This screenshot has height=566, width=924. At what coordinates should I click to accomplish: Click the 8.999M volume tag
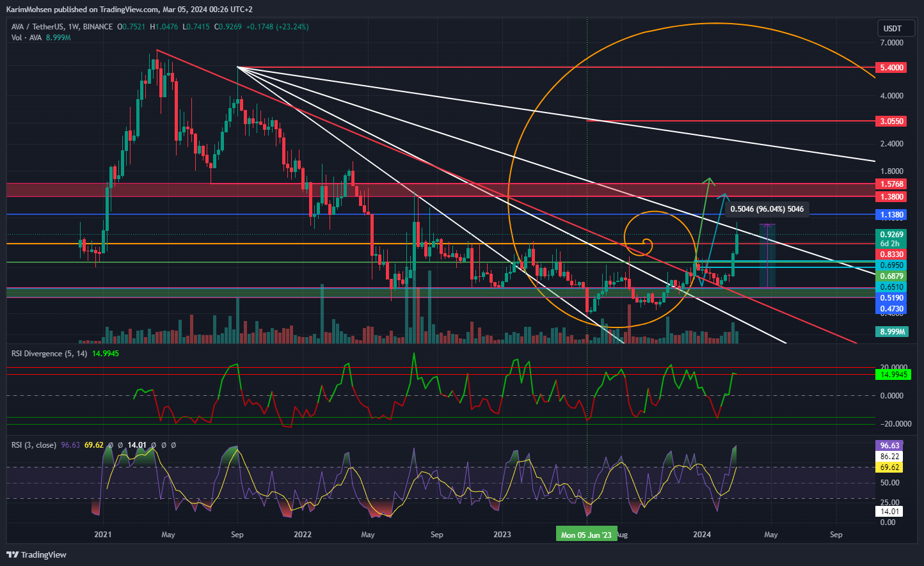click(891, 331)
